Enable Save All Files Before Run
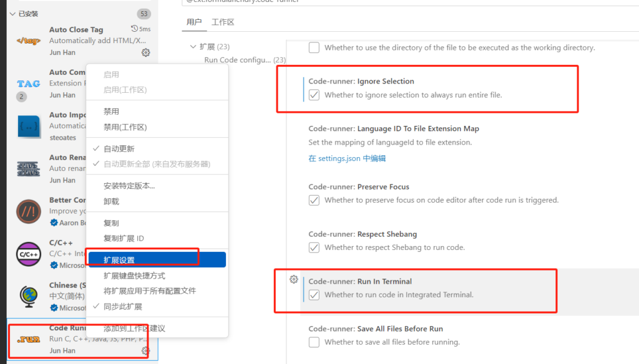 click(x=315, y=342)
